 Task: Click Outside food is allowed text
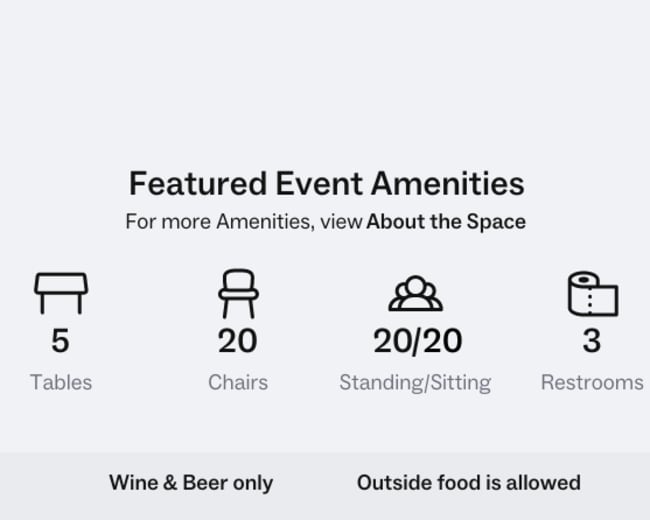(x=469, y=483)
